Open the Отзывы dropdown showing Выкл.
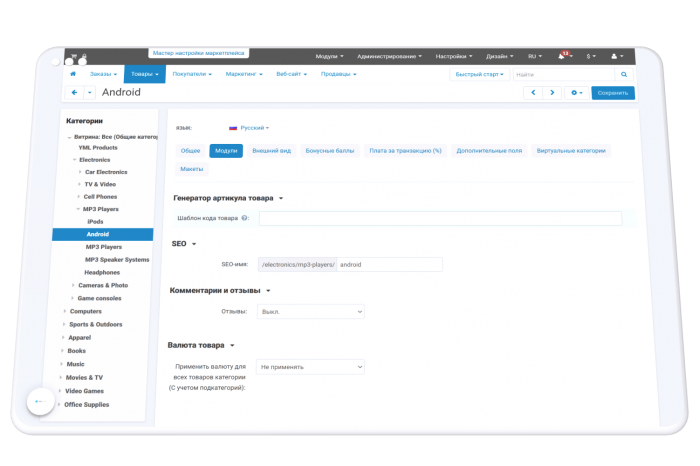This screenshot has width=700, height=466. (311, 312)
